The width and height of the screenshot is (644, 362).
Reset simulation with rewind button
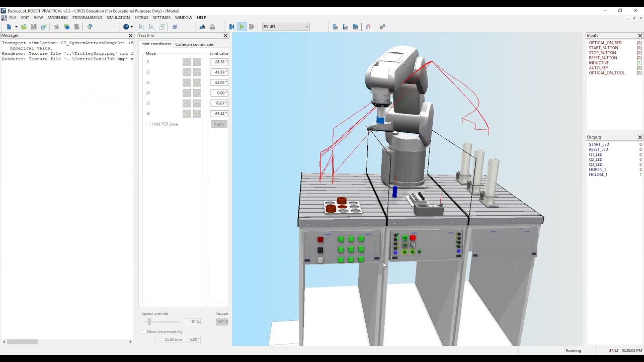click(x=231, y=27)
